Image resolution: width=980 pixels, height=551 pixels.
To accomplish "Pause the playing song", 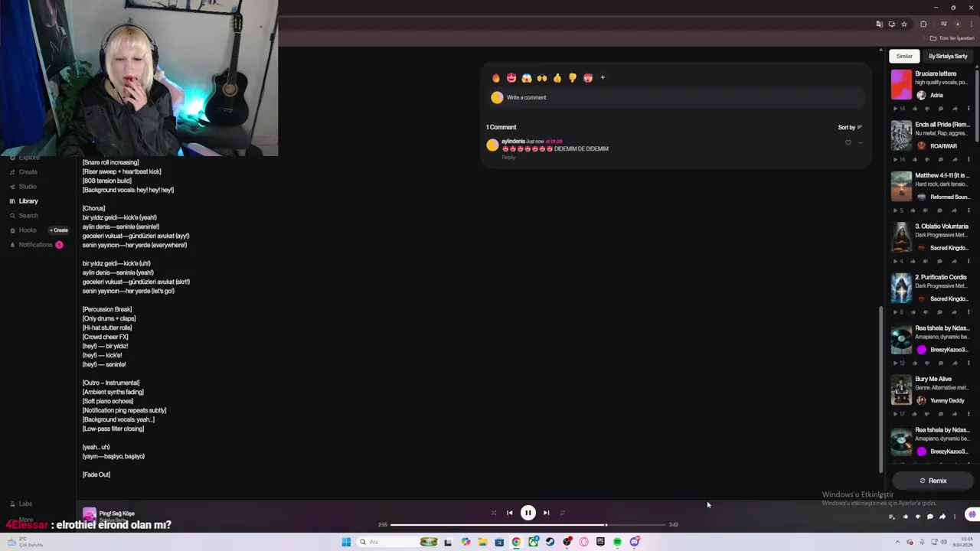I will coord(528,513).
